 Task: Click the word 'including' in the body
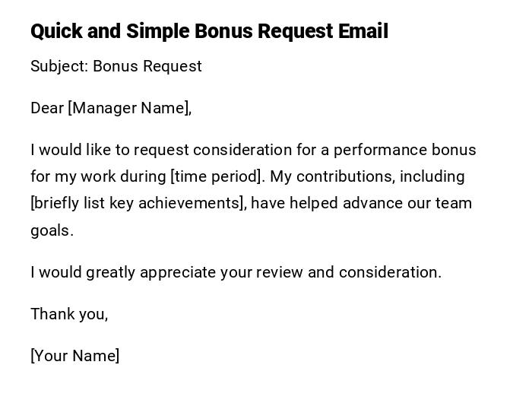click(432, 176)
